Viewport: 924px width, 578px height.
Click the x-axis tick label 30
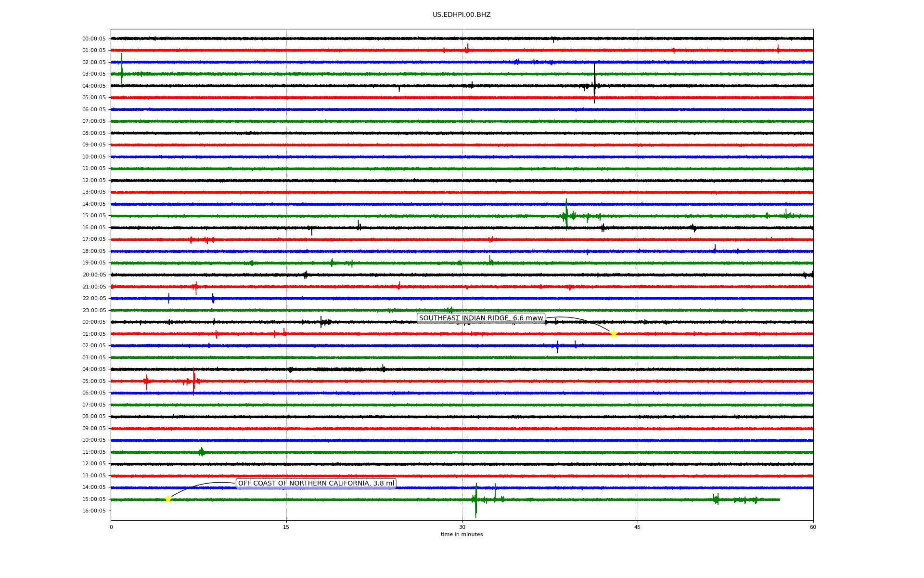pyautogui.click(x=462, y=527)
